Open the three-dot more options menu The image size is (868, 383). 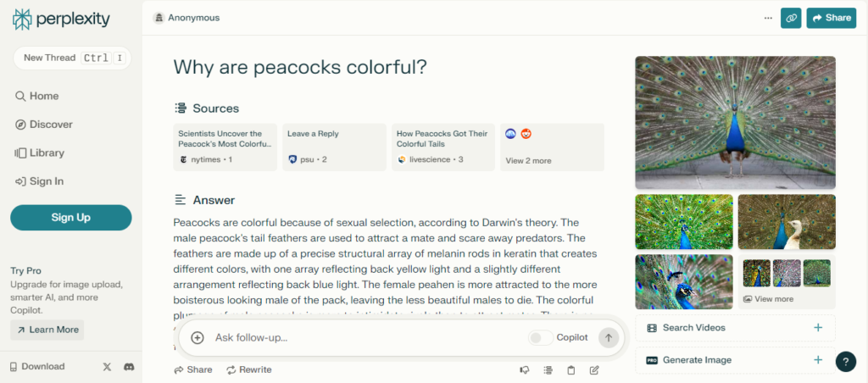768,17
